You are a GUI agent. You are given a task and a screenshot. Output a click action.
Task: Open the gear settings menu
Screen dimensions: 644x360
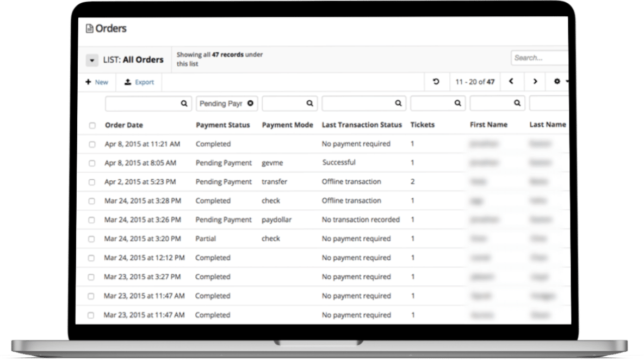(x=558, y=82)
